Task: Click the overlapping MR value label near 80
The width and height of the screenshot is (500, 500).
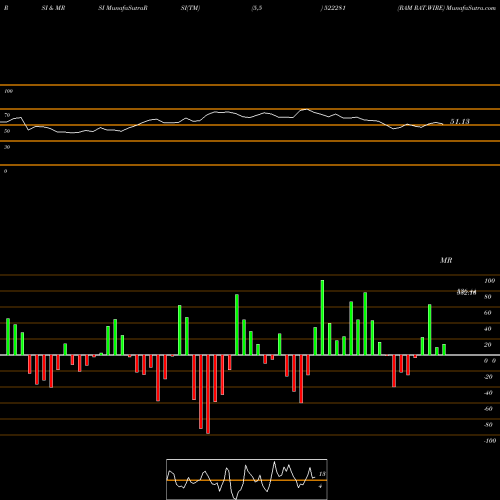Action: (467, 293)
